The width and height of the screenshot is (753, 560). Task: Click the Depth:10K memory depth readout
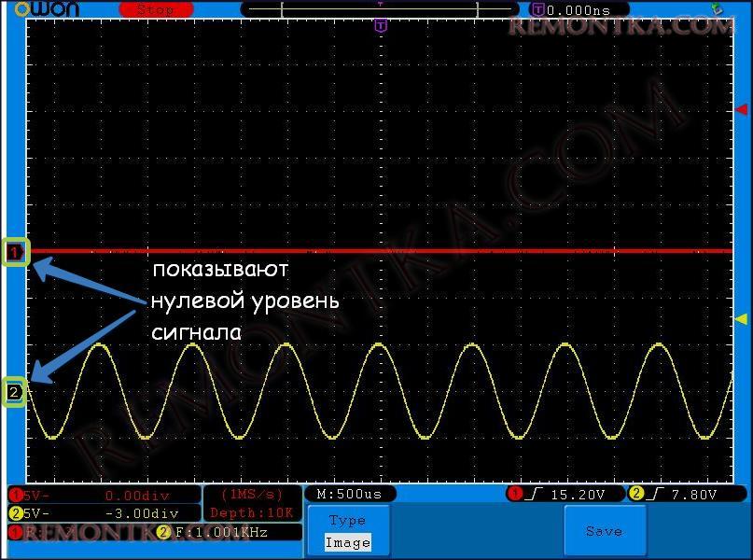point(252,513)
